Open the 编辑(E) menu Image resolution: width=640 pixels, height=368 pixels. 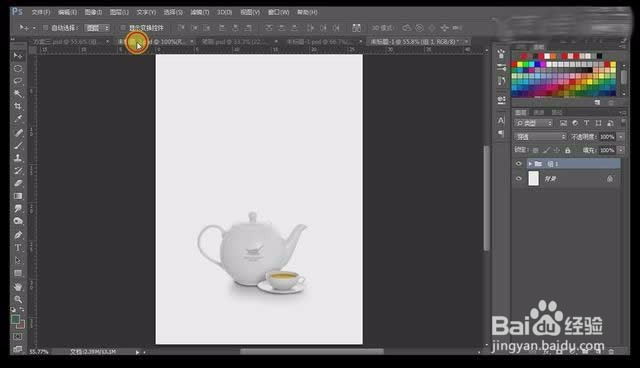(67, 12)
